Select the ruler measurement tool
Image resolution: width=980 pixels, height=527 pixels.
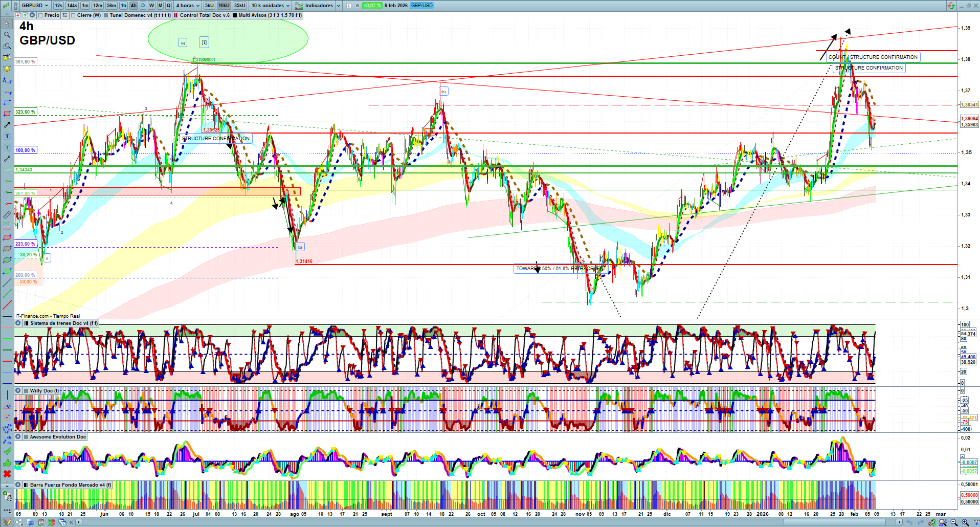tap(7, 215)
